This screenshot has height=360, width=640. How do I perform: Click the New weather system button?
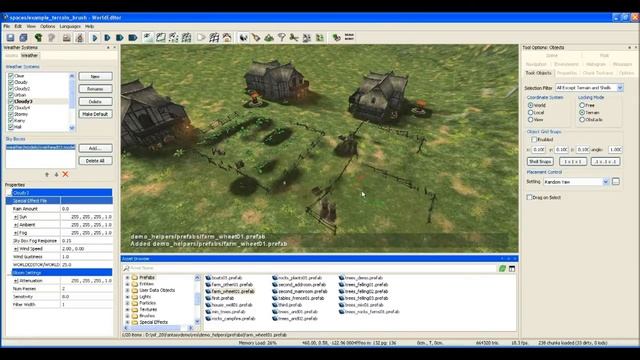pyautogui.click(x=95, y=76)
